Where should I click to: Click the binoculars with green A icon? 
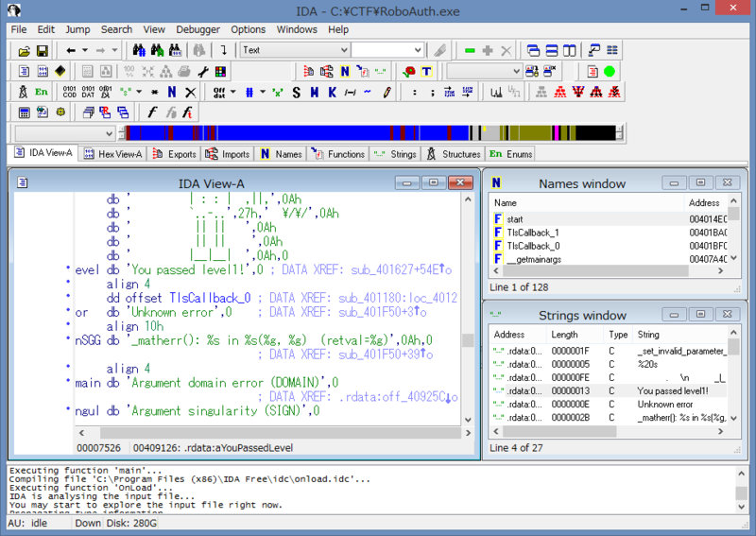[x=157, y=50]
